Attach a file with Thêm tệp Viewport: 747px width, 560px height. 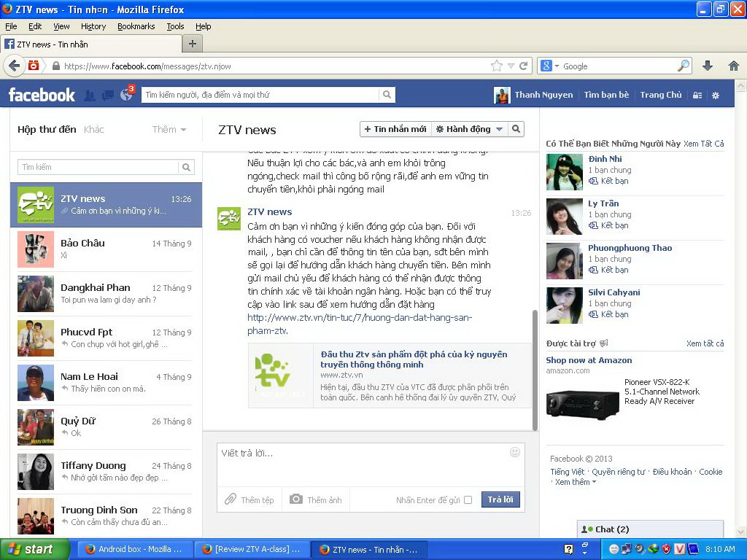pos(249,499)
